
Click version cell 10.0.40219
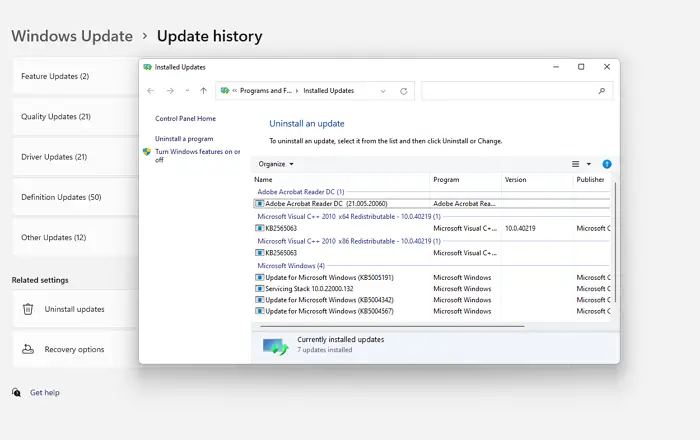point(520,228)
